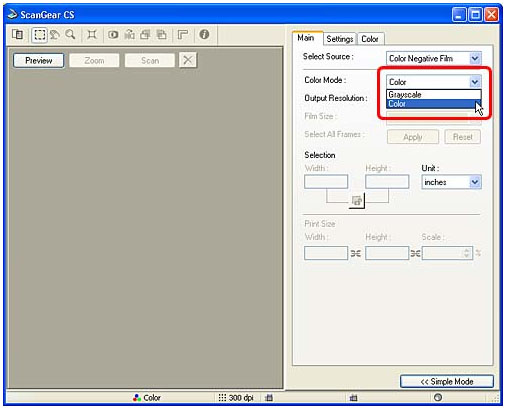Image resolution: width=506 pixels, height=408 pixels.
Task: Click the ruler display icon
Action: (183, 34)
